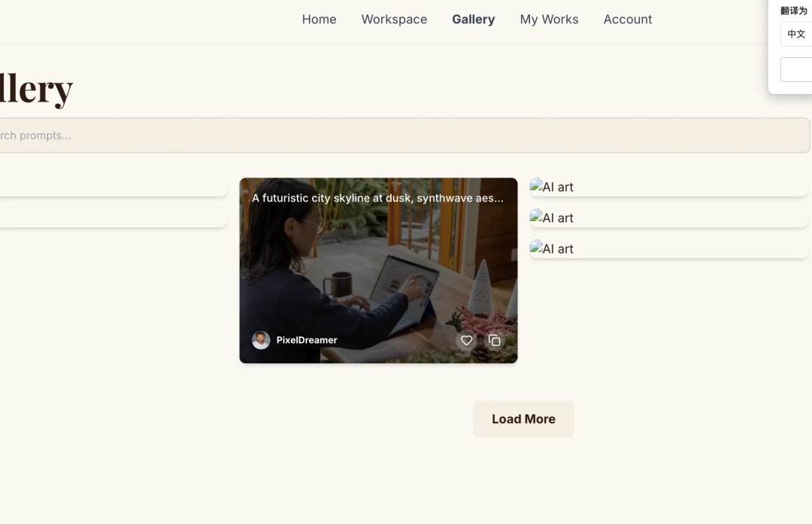Click the futuristic city skyline prompt text

click(x=377, y=198)
